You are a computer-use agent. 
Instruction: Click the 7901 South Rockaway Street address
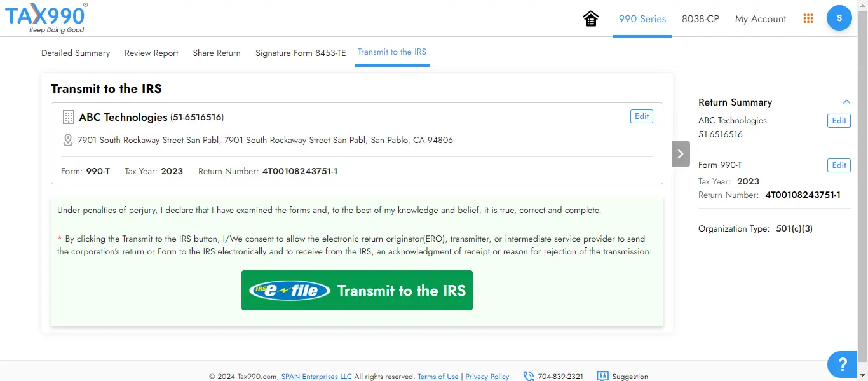point(265,140)
